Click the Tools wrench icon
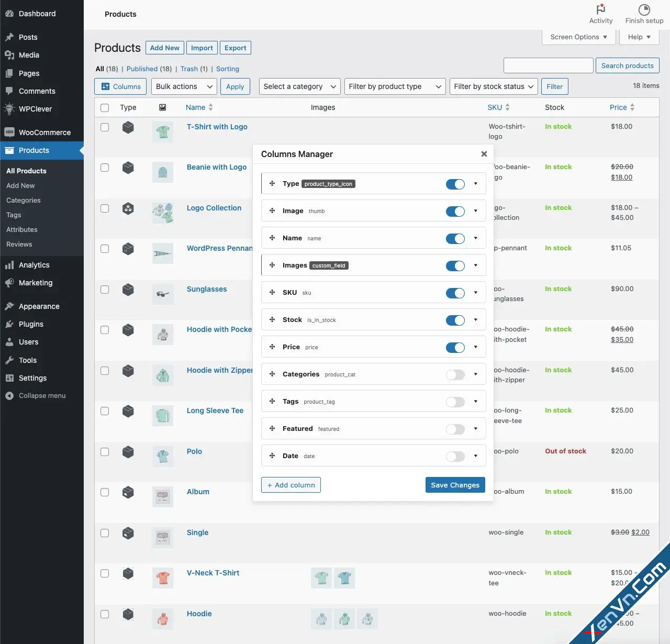 [x=9, y=360]
